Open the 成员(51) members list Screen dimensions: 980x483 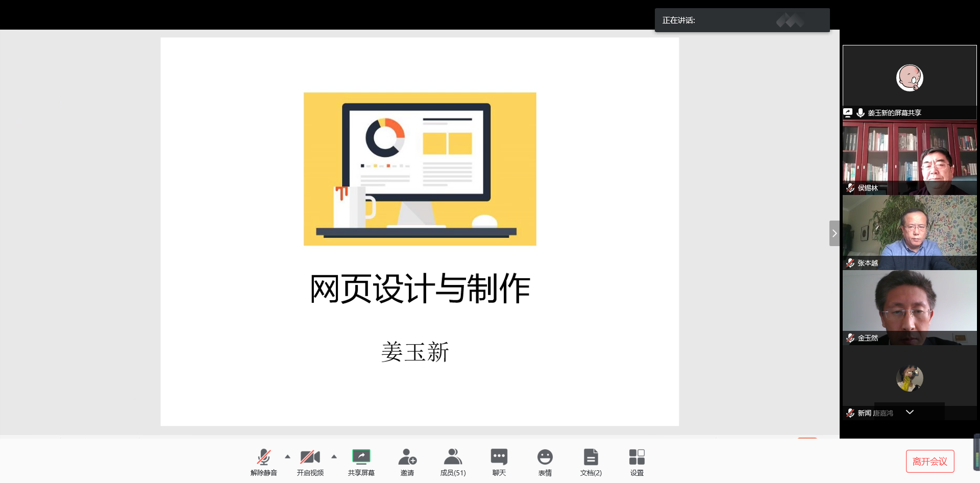point(453,461)
